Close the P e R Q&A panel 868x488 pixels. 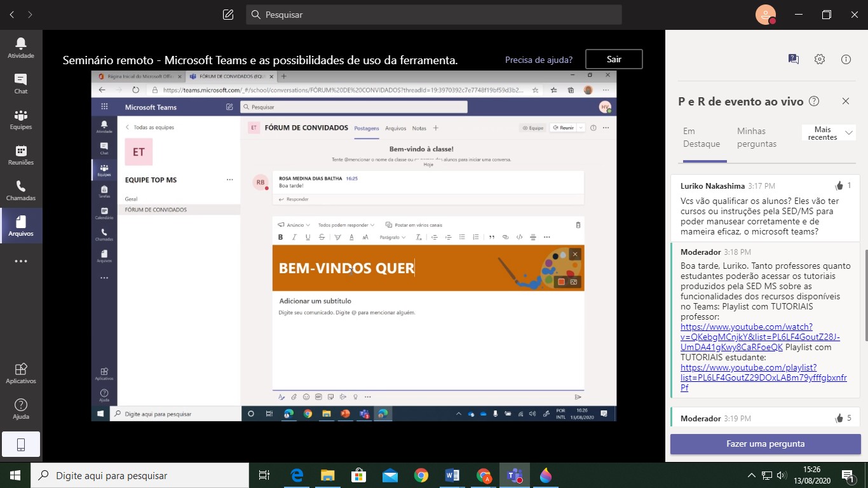coord(846,101)
